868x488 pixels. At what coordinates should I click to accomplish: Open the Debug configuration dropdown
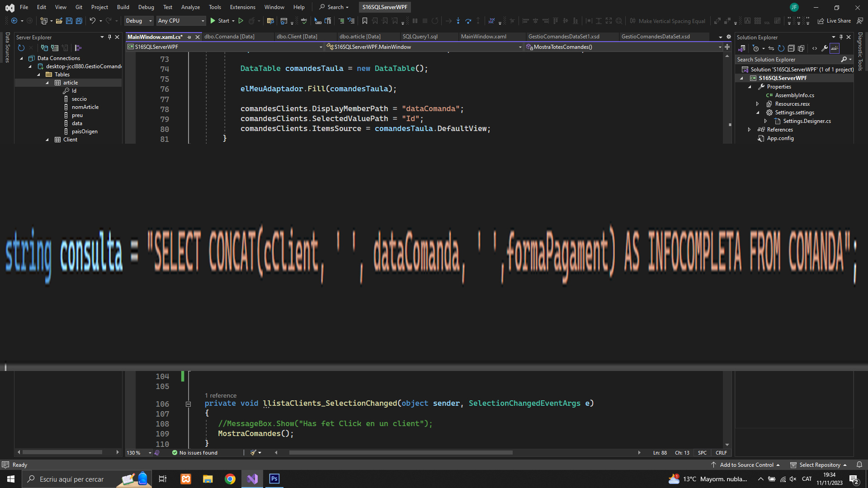[139, 21]
